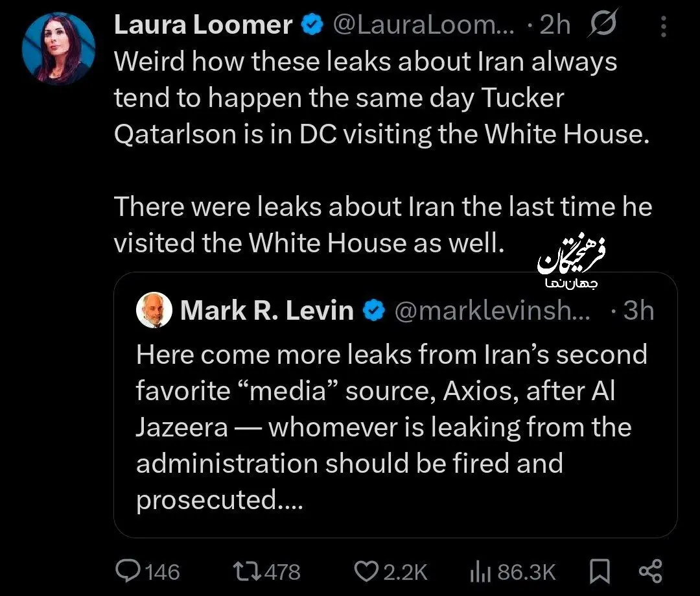Click Laura Loomer's verified badge

(x=312, y=25)
